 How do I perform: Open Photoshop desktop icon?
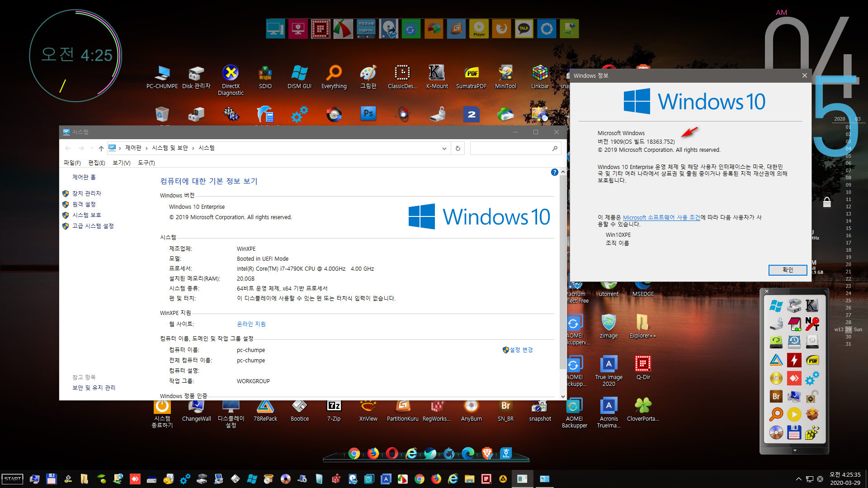(368, 114)
